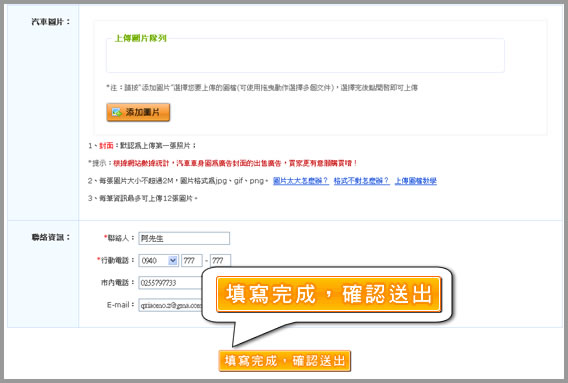Click into the E-mail address field
Image resolution: width=568 pixels, height=383 pixels.
(170, 305)
